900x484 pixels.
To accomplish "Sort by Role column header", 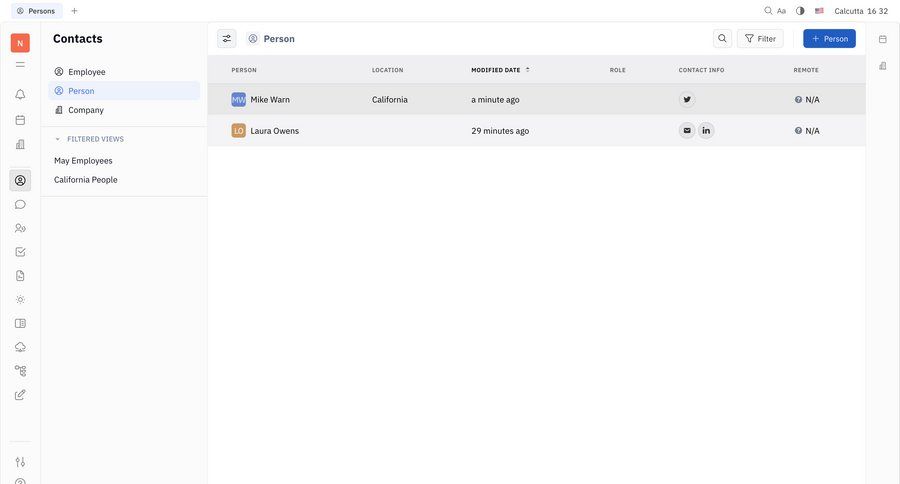I will [618, 70].
